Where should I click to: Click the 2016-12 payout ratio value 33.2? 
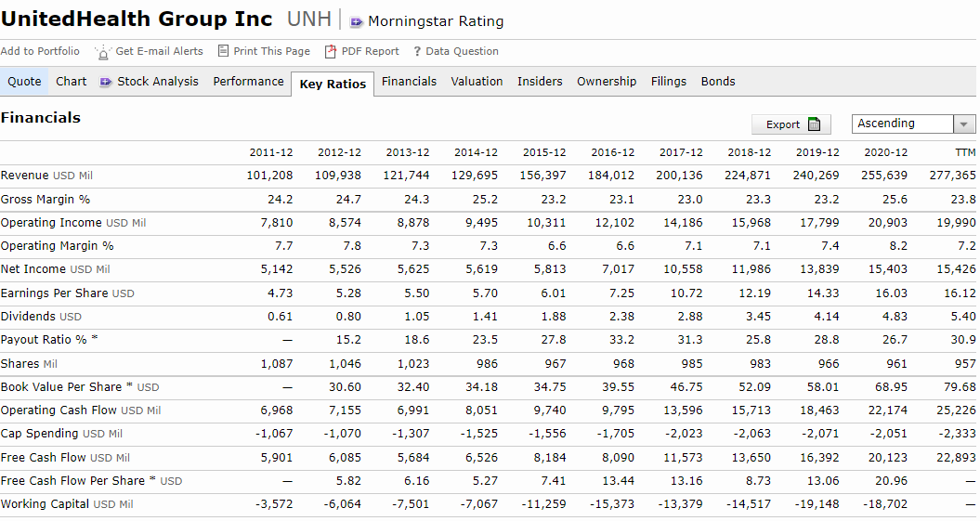621,340
